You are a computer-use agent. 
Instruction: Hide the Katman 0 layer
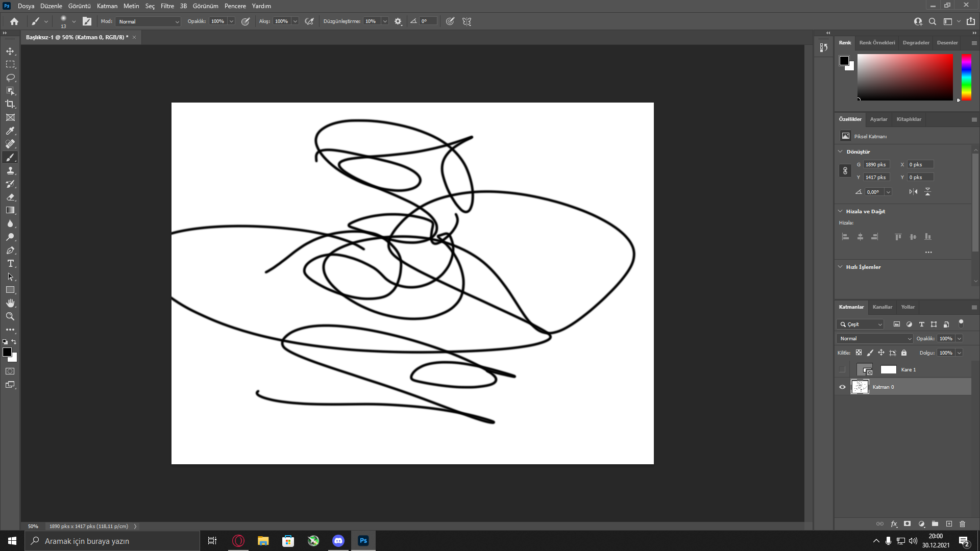point(842,387)
